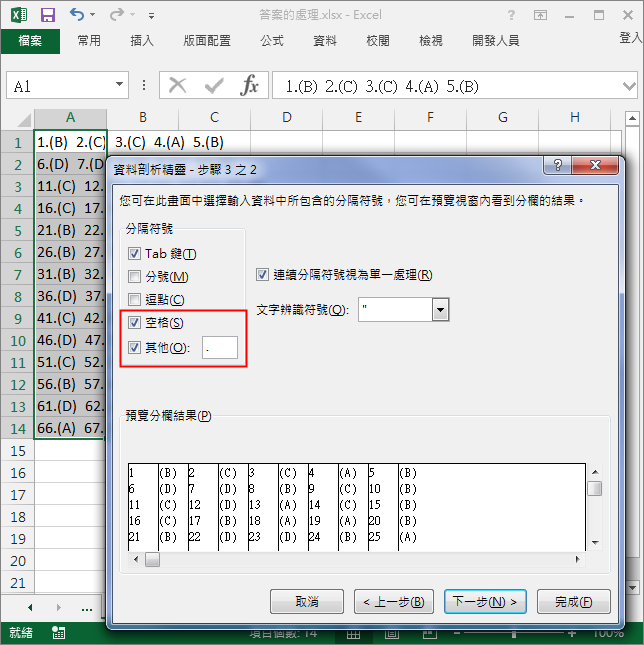Select row 1 header
644x645 pixels.
click(18, 142)
